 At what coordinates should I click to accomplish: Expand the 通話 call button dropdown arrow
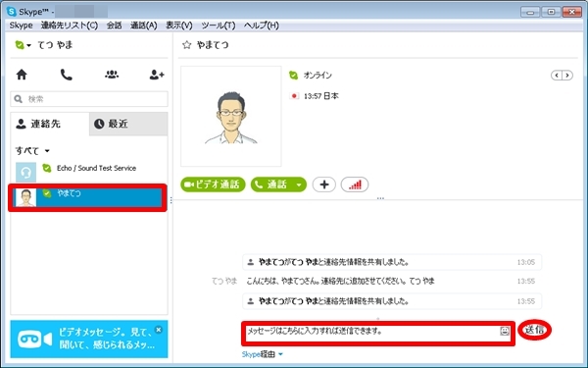pyautogui.click(x=299, y=184)
